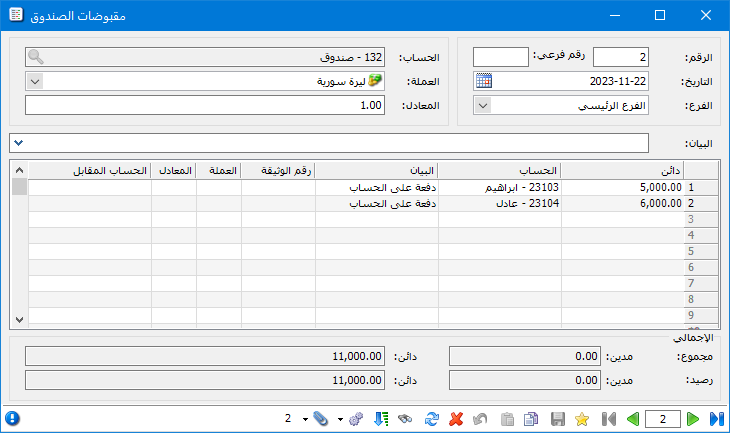Click the المعادل grid column header
The width and height of the screenshot is (730, 433).
tap(174, 171)
